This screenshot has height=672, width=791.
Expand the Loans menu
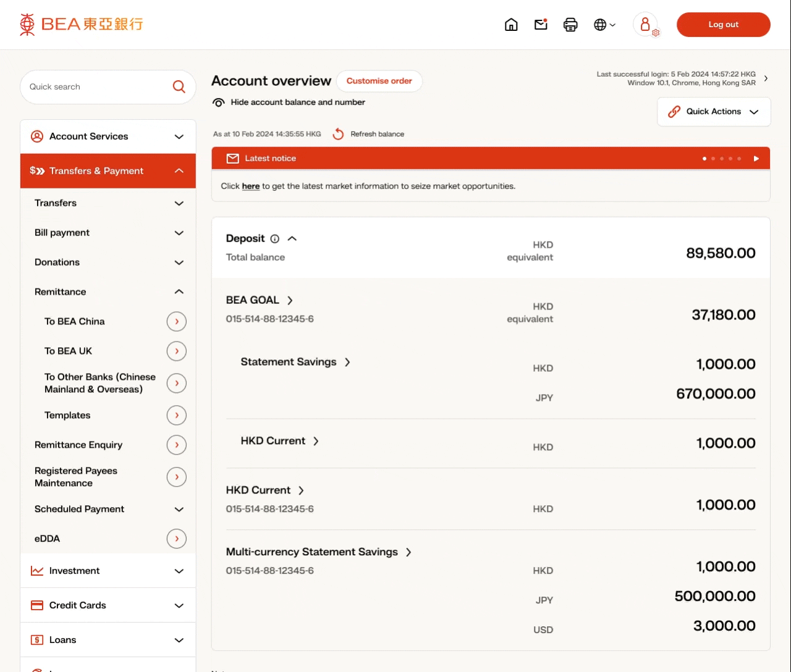pyautogui.click(x=108, y=640)
